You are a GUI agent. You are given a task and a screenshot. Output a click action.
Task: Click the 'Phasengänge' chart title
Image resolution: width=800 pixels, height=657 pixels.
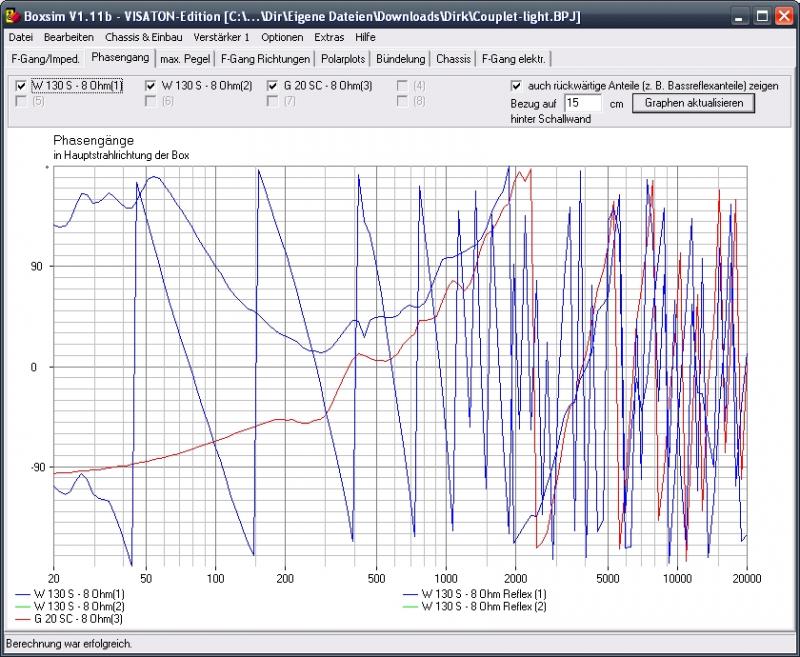94,140
